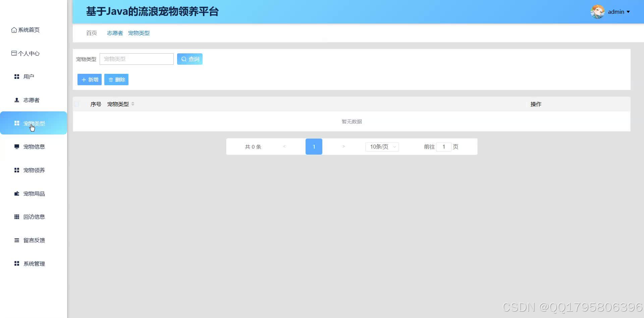Open the 系统首页 home icon in sidebar
Viewport: 644px width, 318px height.
click(x=13, y=30)
